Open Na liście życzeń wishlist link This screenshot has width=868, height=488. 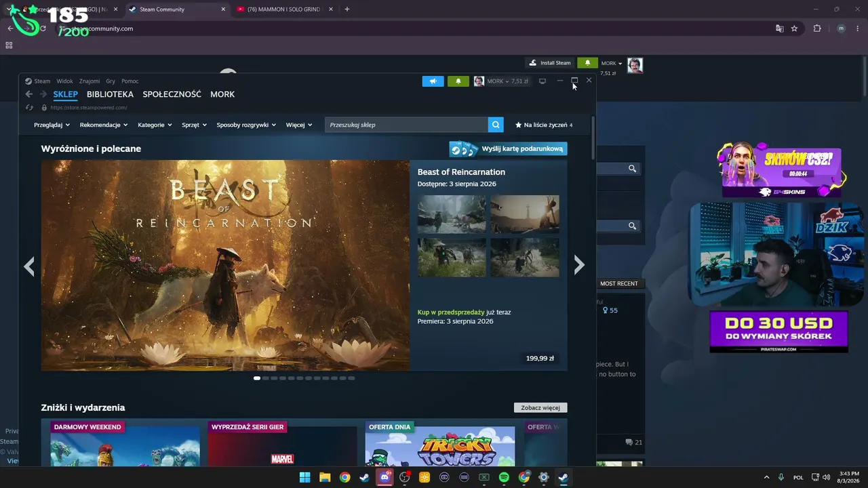(x=544, y=125)
